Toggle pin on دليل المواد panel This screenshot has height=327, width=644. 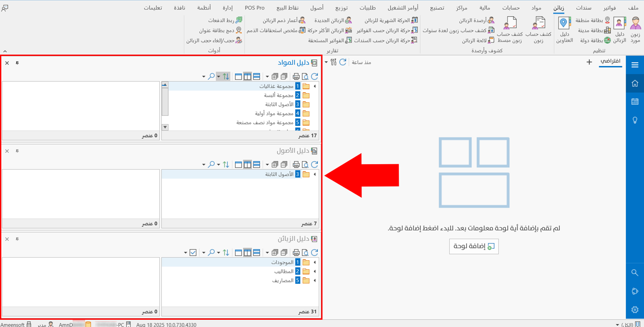17,63
